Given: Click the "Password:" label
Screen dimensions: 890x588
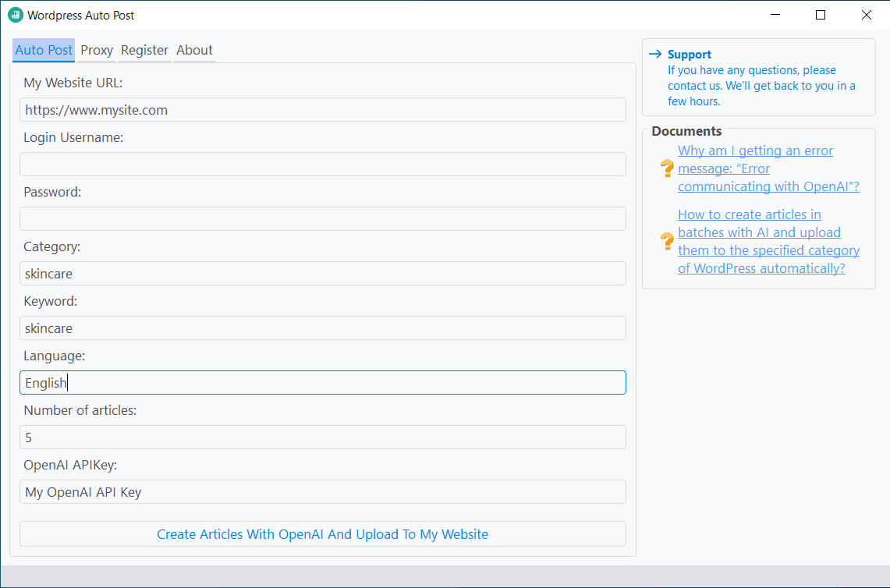Looking at the screenshot, I should pos(52,192).
